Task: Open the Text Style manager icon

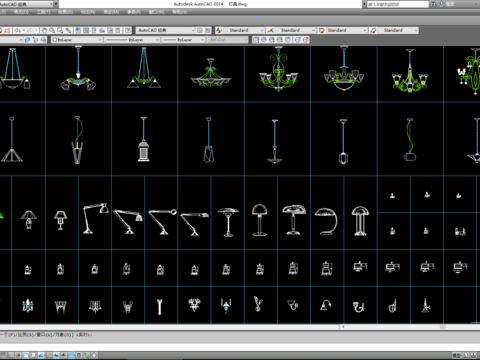Action: tap(219, 30)
